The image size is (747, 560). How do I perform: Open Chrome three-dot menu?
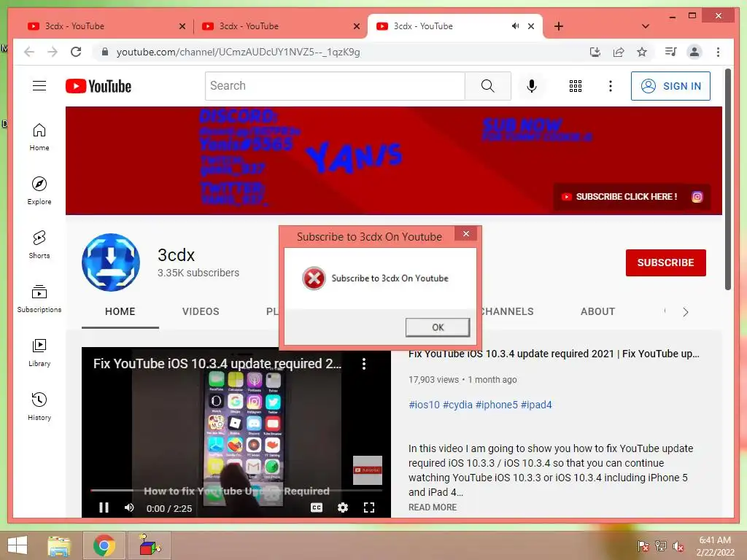(x=718, y=52)
